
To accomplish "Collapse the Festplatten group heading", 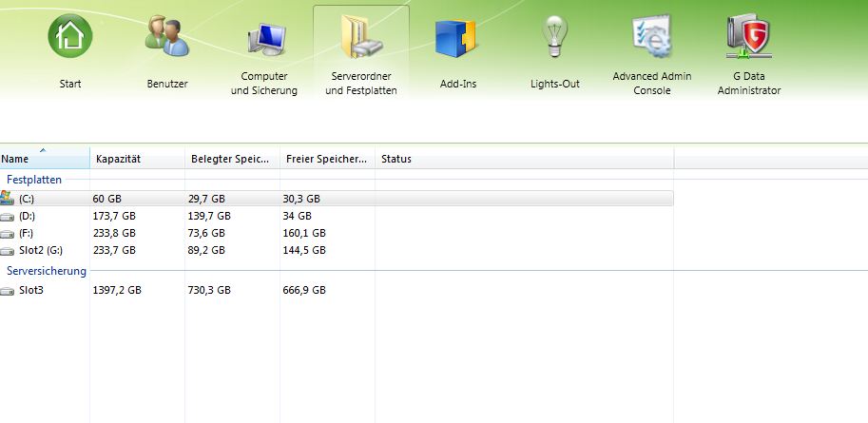I will [x=35, y=179].
